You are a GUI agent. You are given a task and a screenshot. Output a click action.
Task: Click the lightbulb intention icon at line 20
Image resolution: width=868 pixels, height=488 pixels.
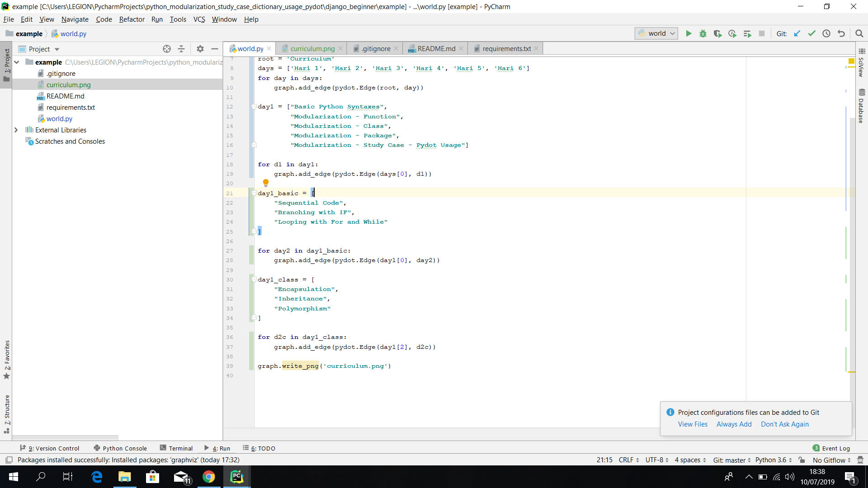266,183
